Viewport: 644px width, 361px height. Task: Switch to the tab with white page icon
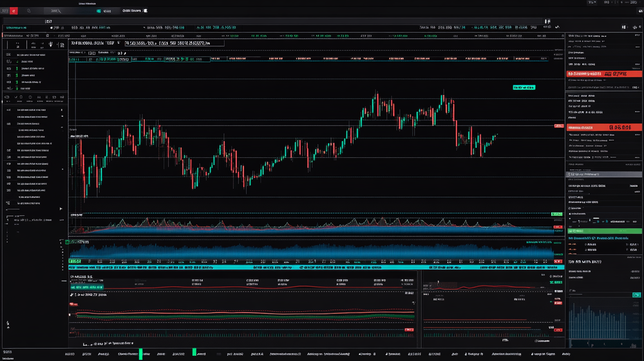pos(146,11)
